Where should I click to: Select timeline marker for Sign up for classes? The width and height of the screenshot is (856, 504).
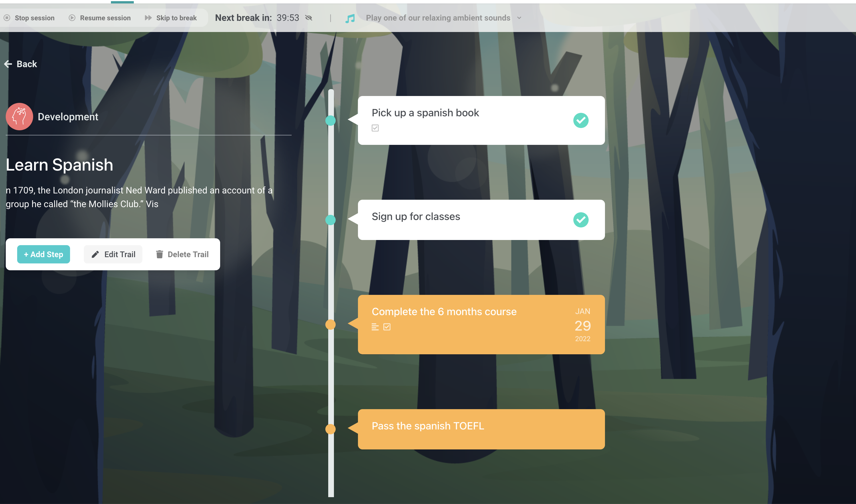(x=331, y=220)
